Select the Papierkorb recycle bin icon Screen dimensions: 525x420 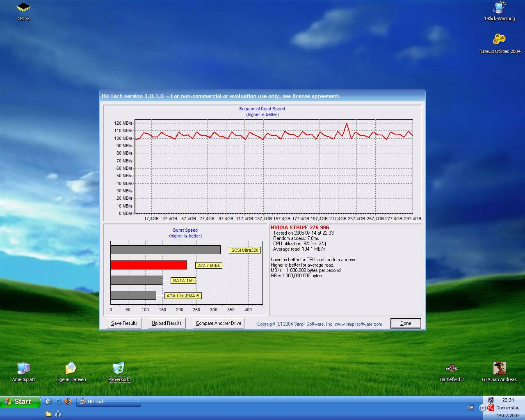[x=119, y=372]
